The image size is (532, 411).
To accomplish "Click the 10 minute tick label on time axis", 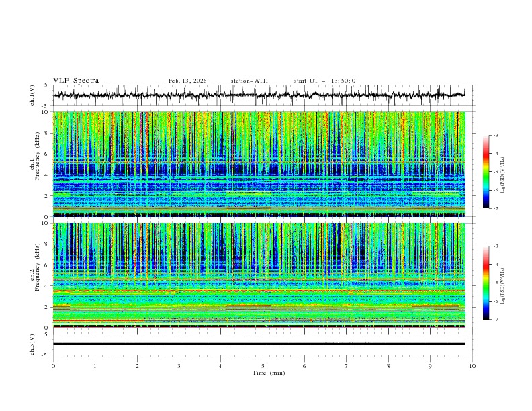I will (x=472, y=366).
